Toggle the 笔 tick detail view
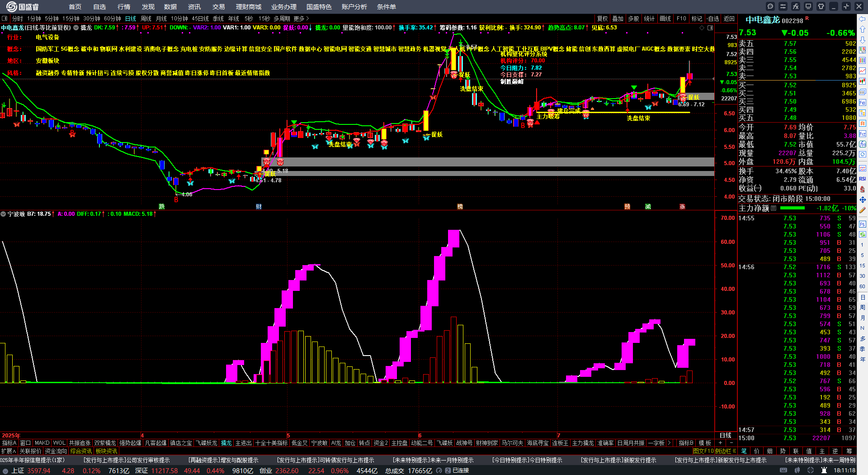The width and height of the screenshot is (868, 475). 744,451
